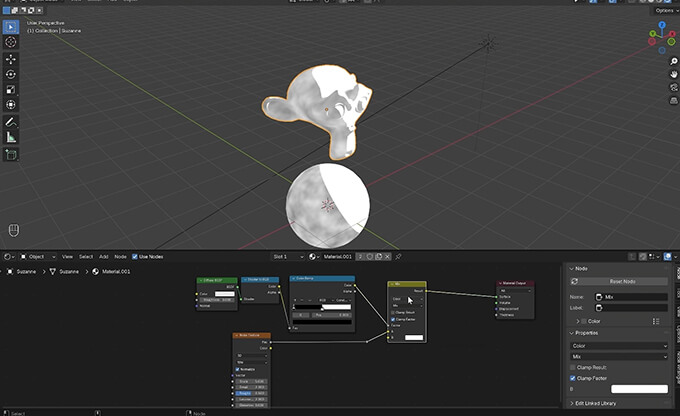
Task: Open the Color data type dropdown in sidebar
Action: 618,346
